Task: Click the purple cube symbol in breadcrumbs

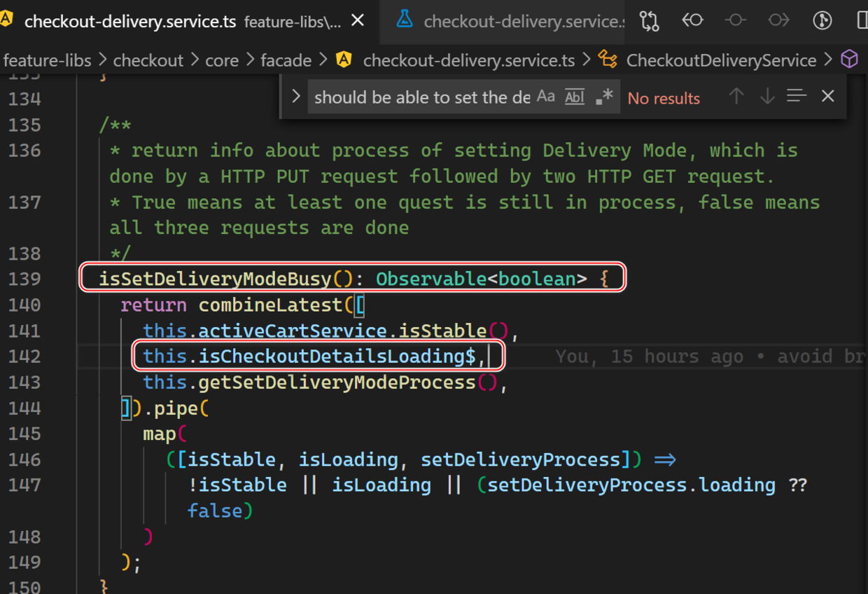Action: pos(849,60)
